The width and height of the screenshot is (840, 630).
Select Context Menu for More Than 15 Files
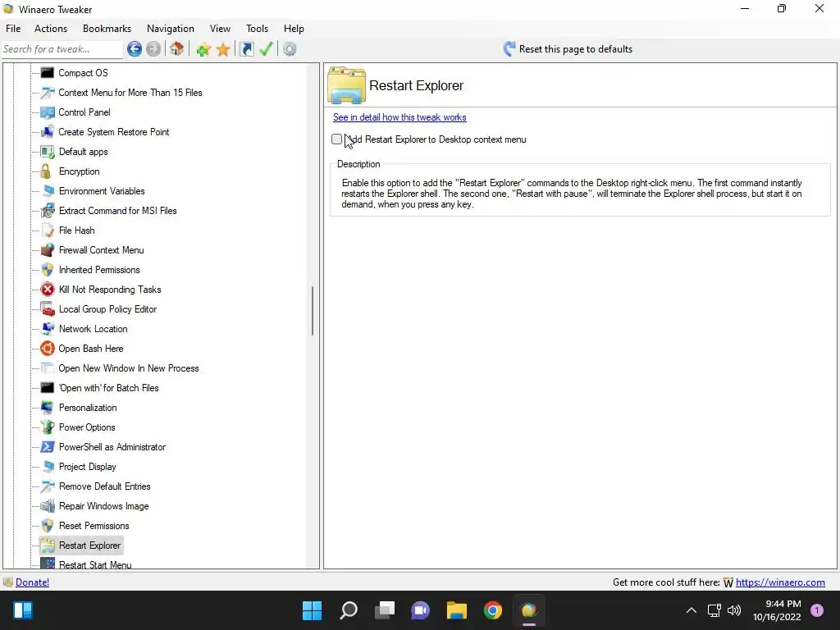click(130, 93)
